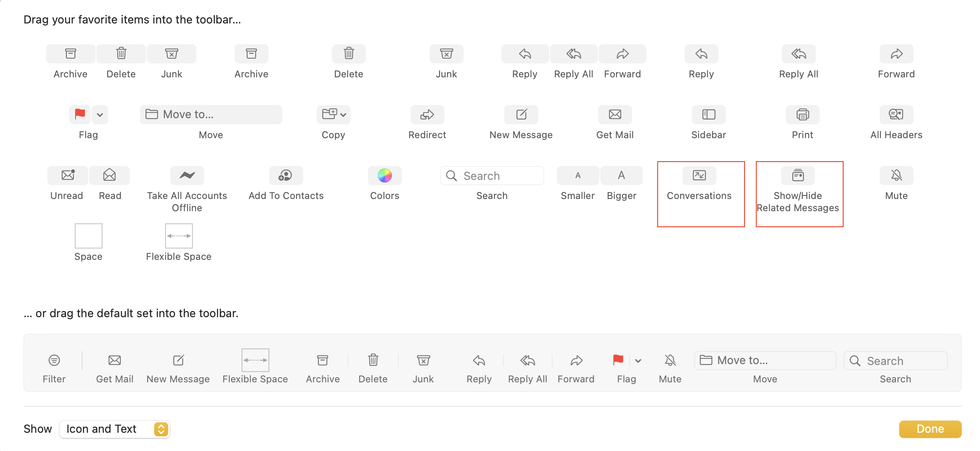Select the standalone Junk item in the palette
This screenshot has height=451, width=980.
[x=447, y=54]
